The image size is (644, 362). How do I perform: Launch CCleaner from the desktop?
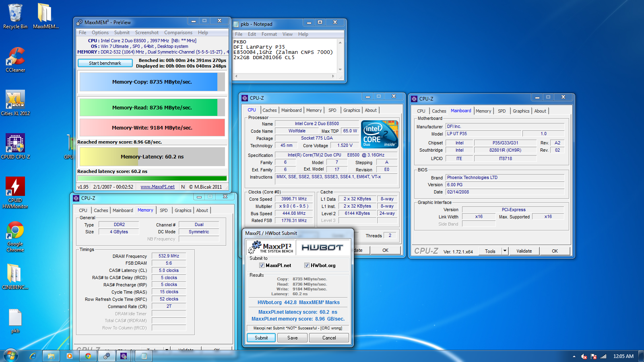pyautogui.click(x=15, y=60)
